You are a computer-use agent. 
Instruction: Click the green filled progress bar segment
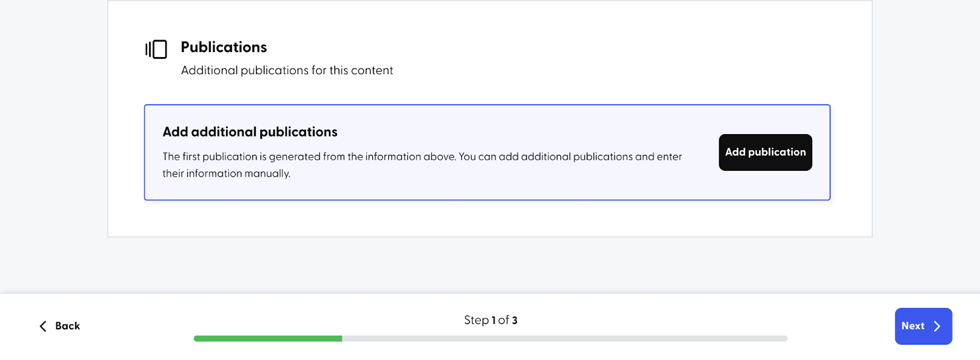268,339
